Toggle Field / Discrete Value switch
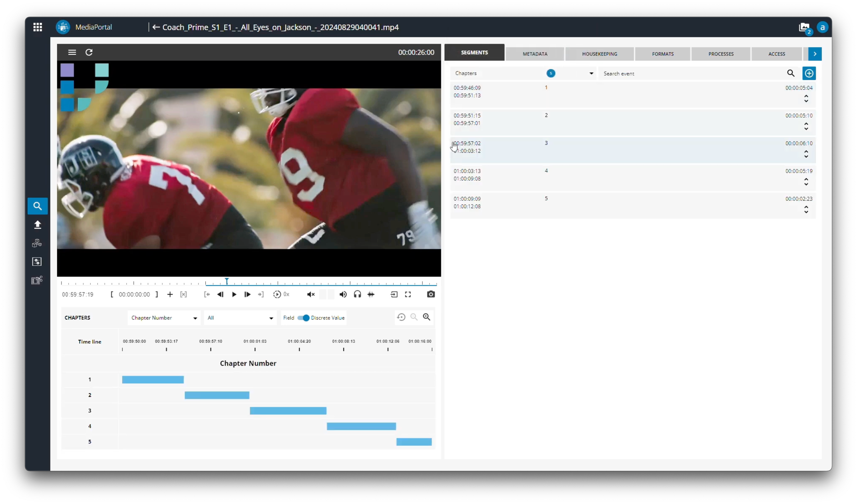Image resolution: width=857 pixels, height=504 pixels. (303, 318)
